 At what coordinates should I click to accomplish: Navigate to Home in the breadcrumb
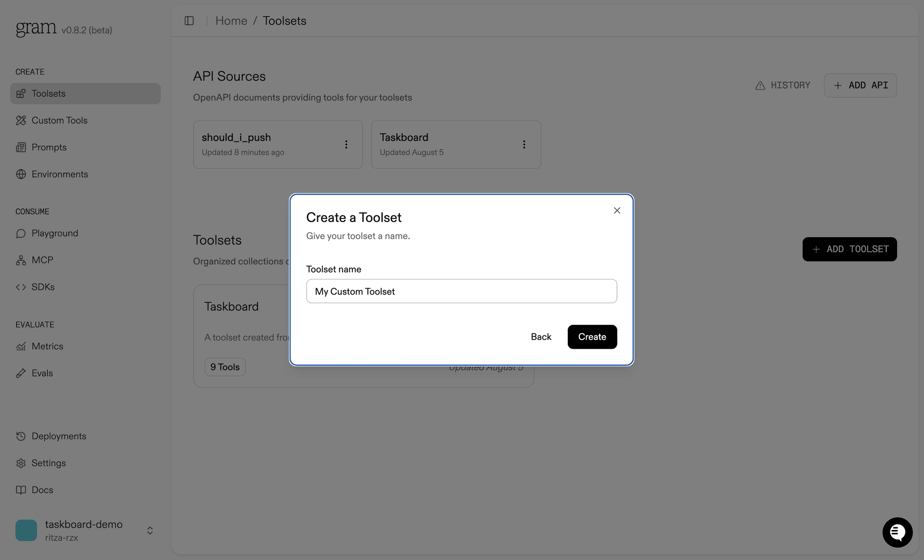tap(231, 21)
